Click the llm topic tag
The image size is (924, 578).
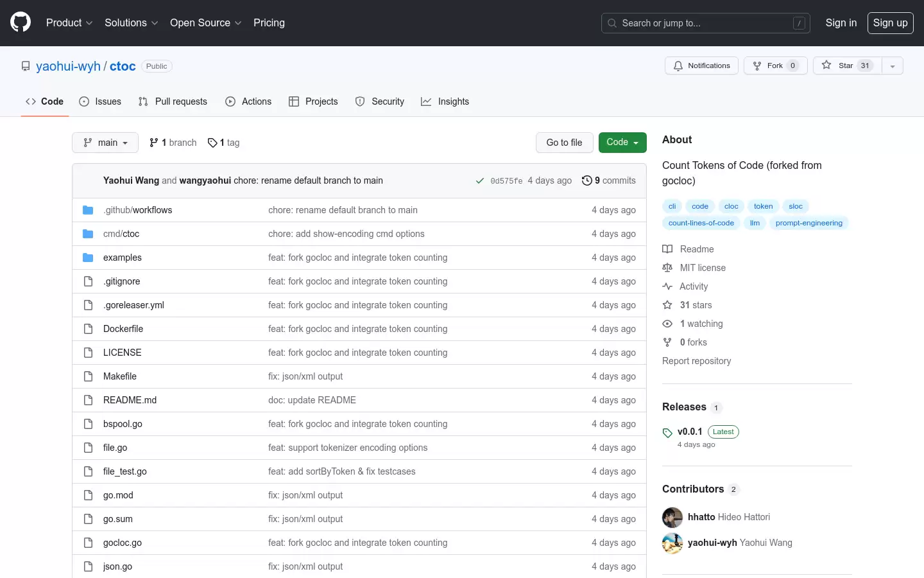point(755,223)
